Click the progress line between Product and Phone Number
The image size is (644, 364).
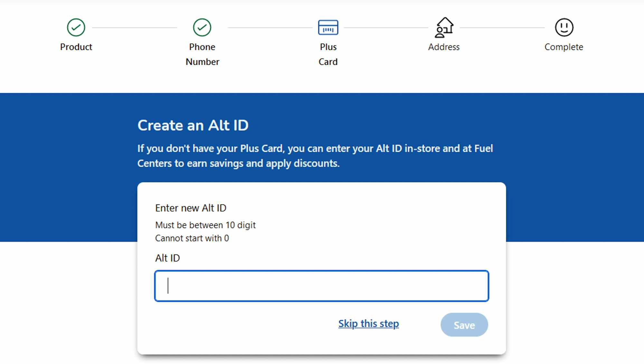click(x=135, y=28)
